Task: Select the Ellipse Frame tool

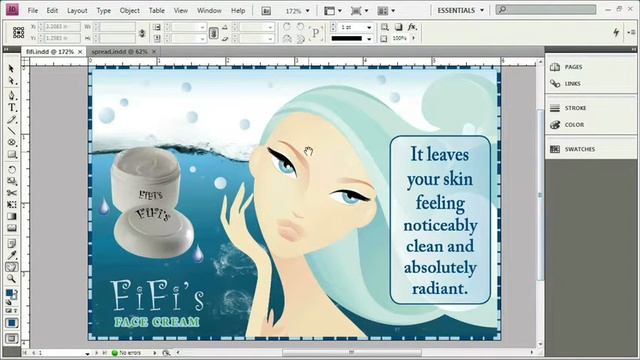Action: [x=11, y=142]
